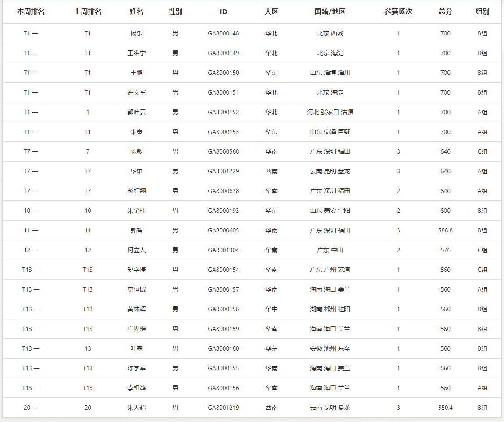
Task: Click ID GA8000568
Action: point(224,151)
